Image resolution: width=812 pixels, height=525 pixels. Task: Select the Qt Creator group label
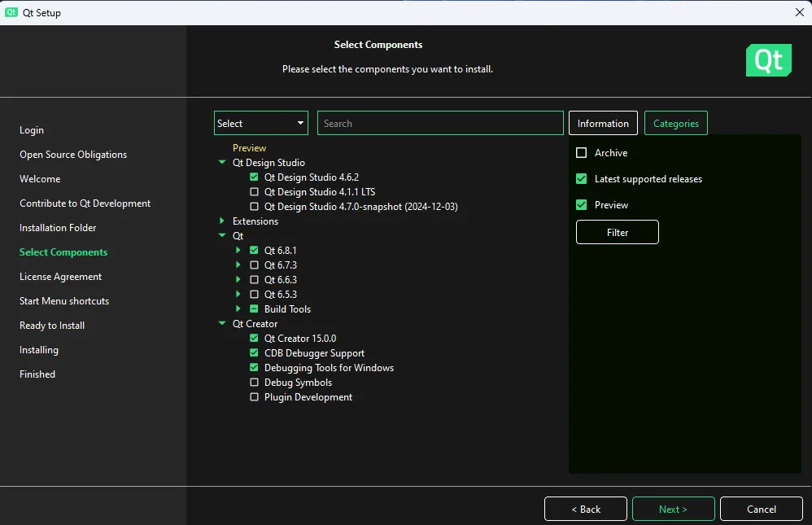255,323
